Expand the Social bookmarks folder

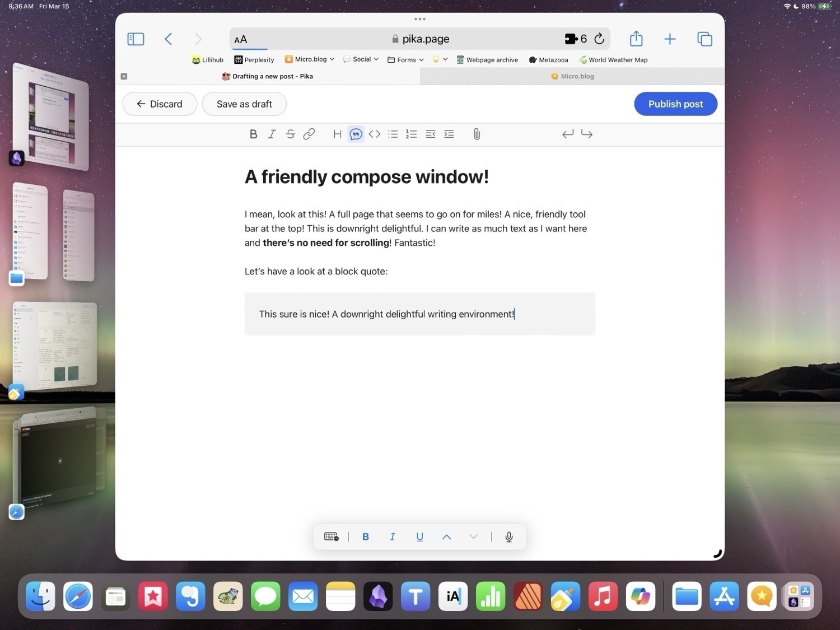tap(361, 59)
